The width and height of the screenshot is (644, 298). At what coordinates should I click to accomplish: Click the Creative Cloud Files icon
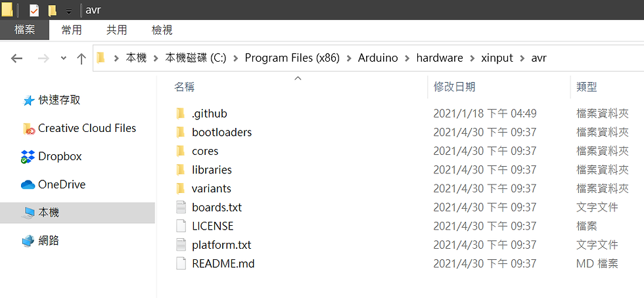(28, 129)
